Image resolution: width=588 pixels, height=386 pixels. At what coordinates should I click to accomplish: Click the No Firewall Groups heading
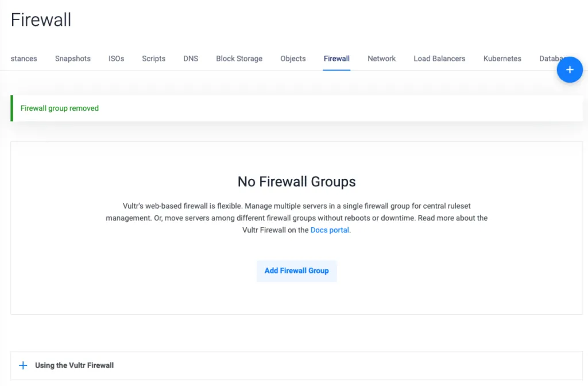click(x=297, y=182)
